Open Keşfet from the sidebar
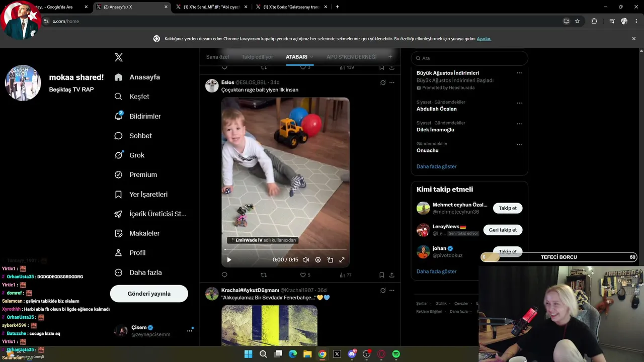The width and height of the screenshot is (644, 362). pos(132,97)
